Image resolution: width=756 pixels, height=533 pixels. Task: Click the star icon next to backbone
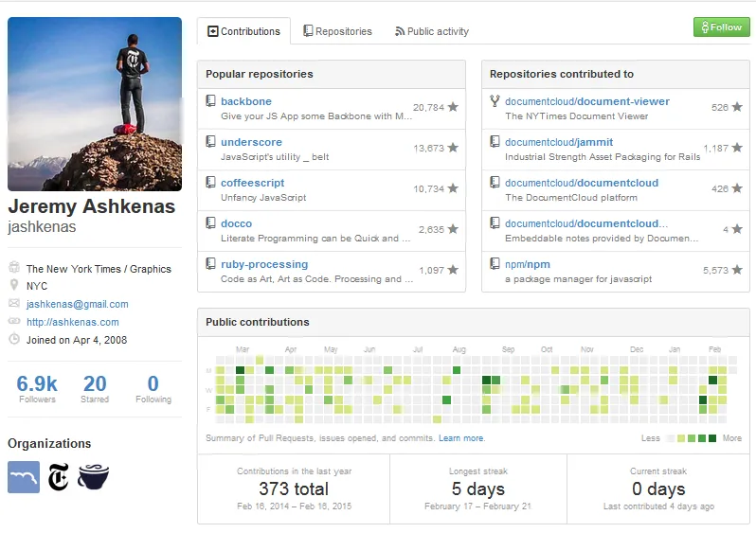coord(453,107)
